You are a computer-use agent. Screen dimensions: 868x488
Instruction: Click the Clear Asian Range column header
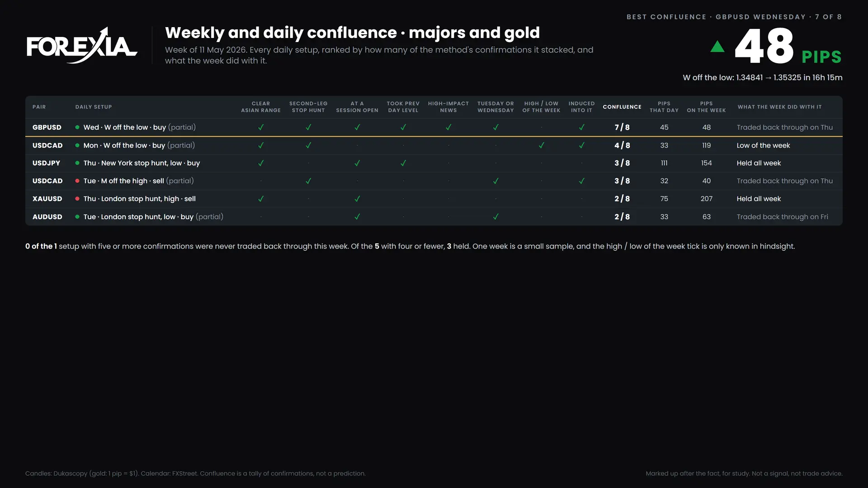click(x=261, y=107)
